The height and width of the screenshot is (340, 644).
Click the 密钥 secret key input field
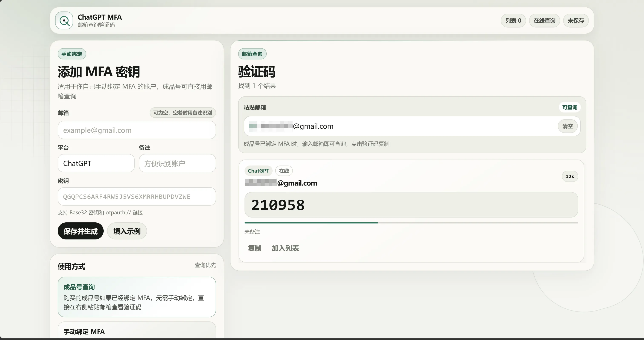[137, 197]
